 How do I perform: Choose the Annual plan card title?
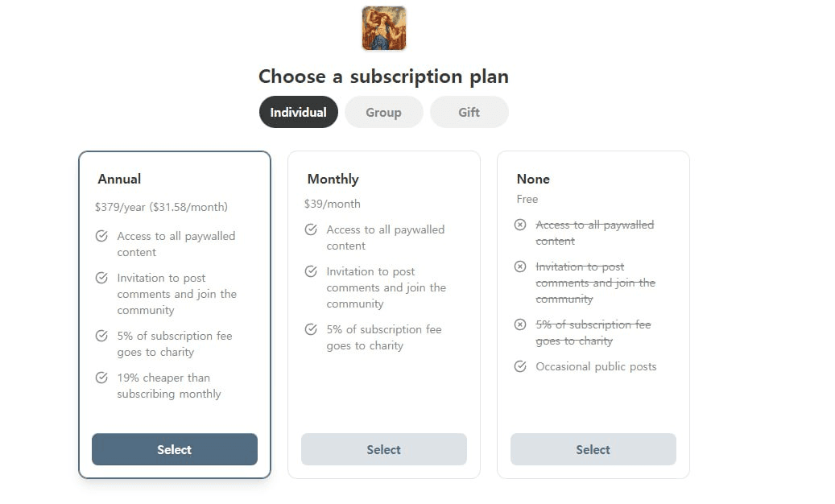point(119,179)
